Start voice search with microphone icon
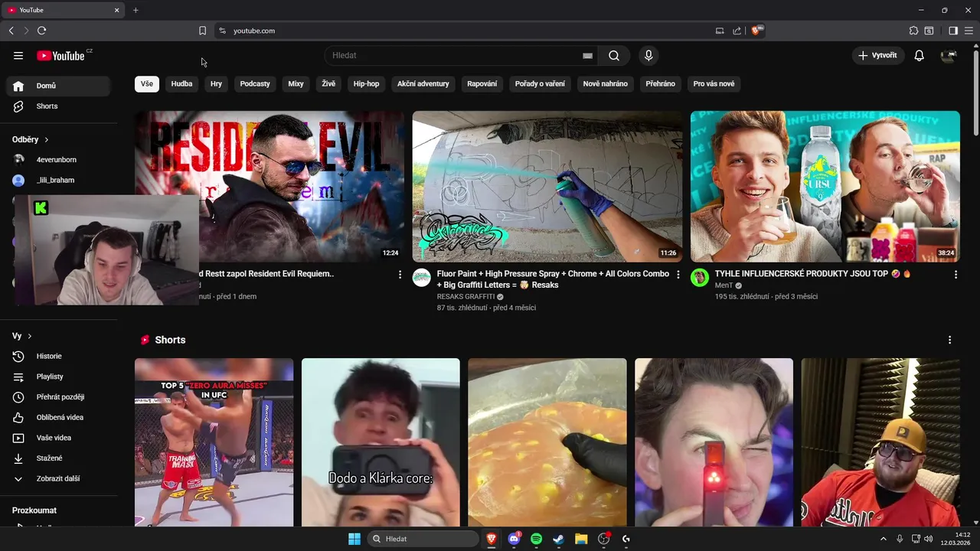This screenshot has width=980, height=551. (648, 55)
